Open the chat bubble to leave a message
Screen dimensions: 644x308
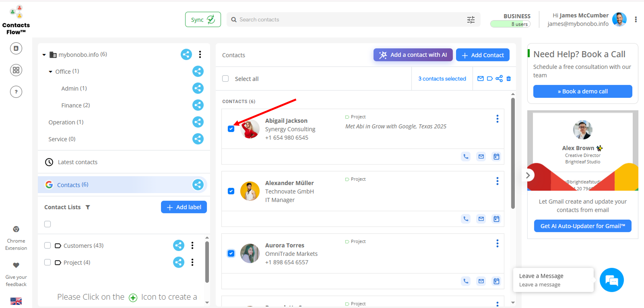(x=612, y=280)
